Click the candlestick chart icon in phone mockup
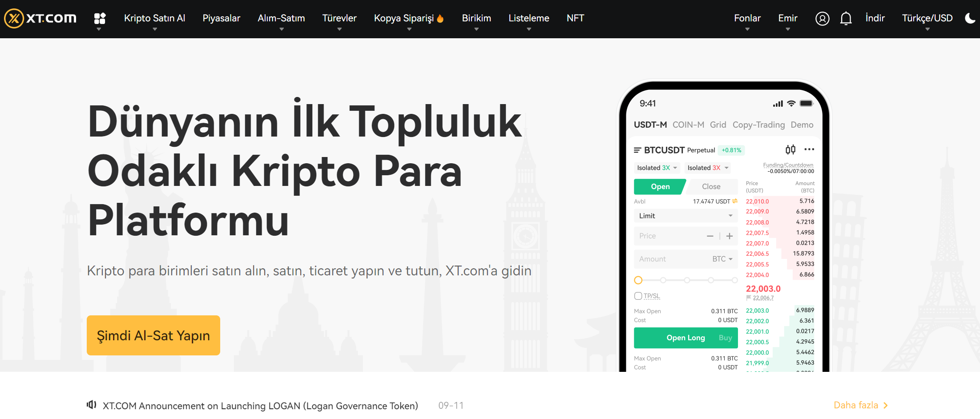 point(790,149)
